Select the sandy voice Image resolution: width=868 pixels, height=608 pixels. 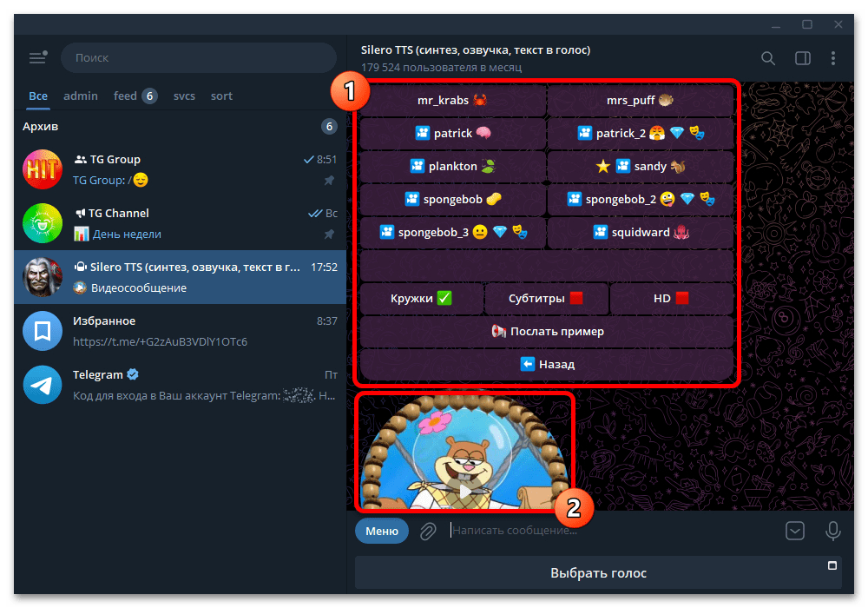(640, 166)
